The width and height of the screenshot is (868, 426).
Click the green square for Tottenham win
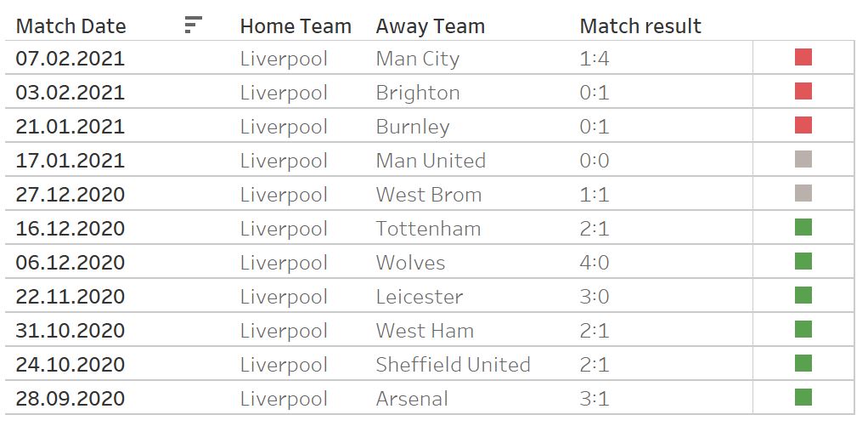coord(803,228)
